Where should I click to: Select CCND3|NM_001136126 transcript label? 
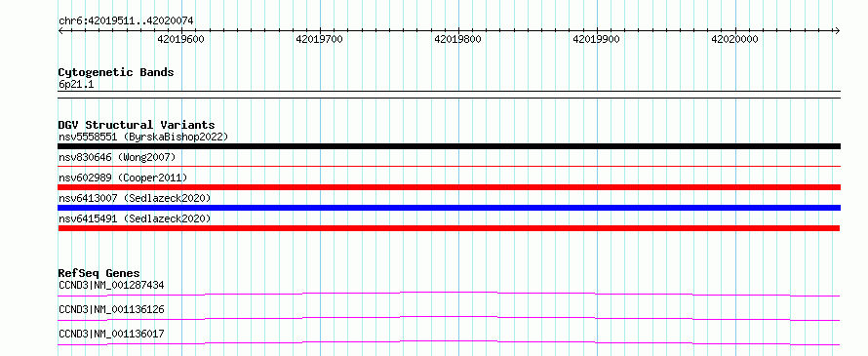click(111, 309)
